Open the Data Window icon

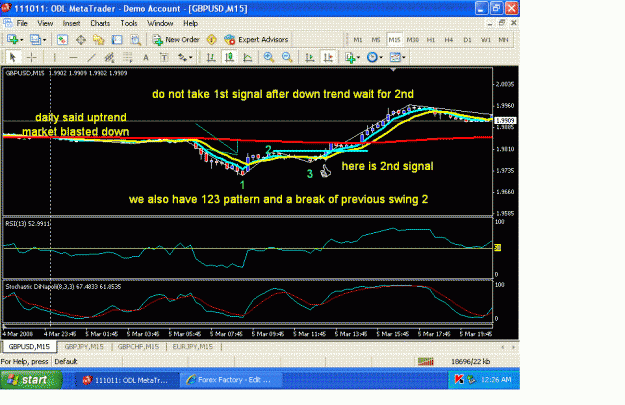81,39
